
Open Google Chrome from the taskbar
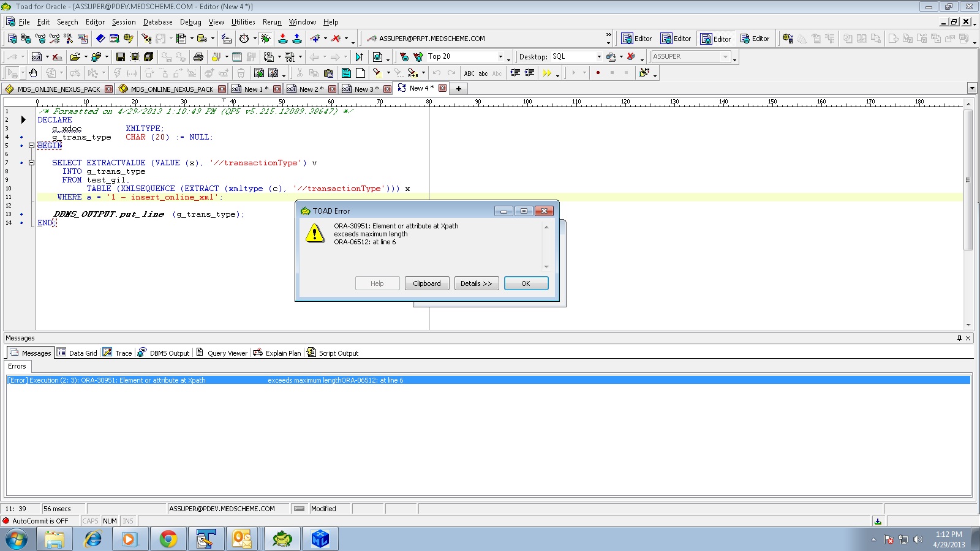point(168,539)
